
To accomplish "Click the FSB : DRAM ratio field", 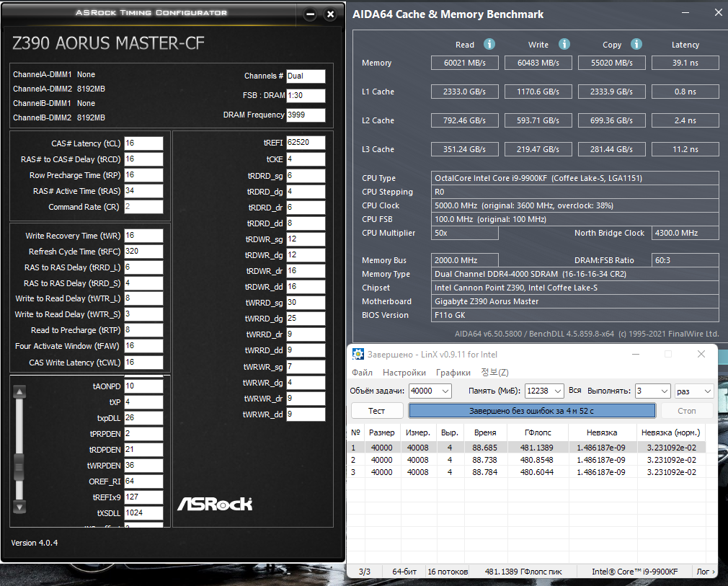I will (306, 95).
